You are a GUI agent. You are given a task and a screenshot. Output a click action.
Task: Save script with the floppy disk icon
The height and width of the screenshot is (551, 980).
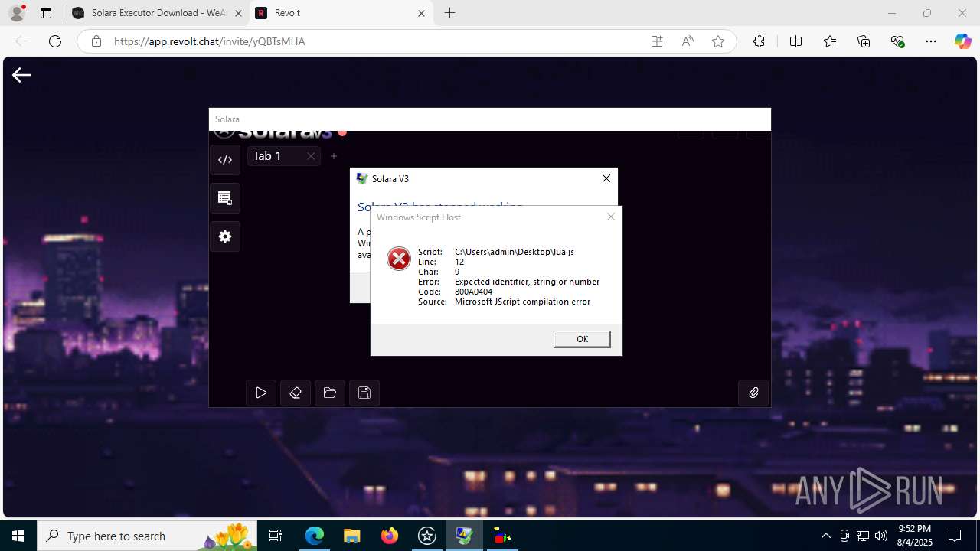(364, 393)
